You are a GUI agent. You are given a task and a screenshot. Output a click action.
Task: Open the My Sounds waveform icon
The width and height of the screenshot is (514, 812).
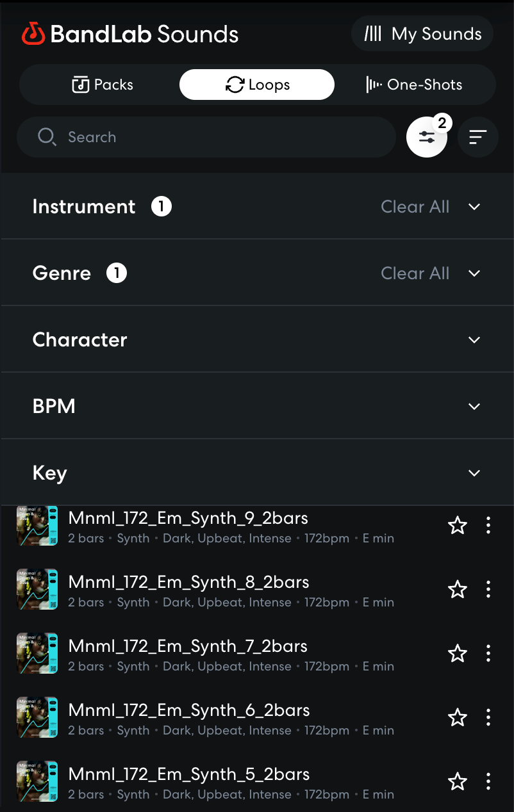tap(374, 33)
